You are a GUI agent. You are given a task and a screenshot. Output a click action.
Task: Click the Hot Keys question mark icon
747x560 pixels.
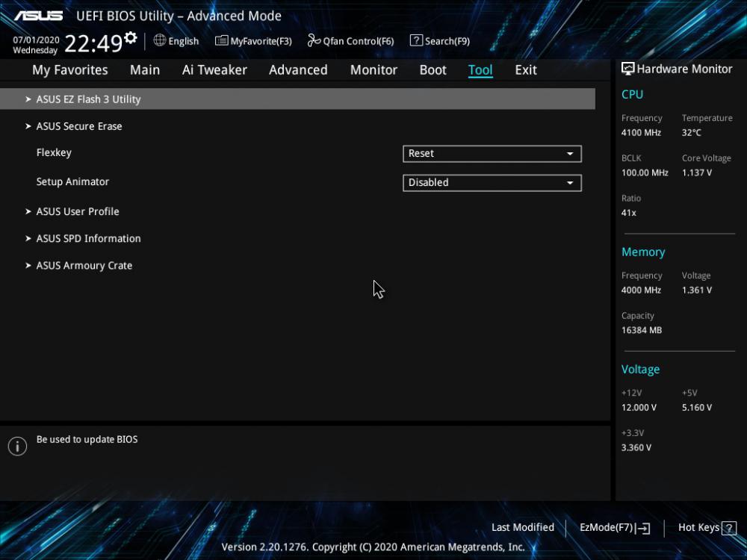point(729,528)
